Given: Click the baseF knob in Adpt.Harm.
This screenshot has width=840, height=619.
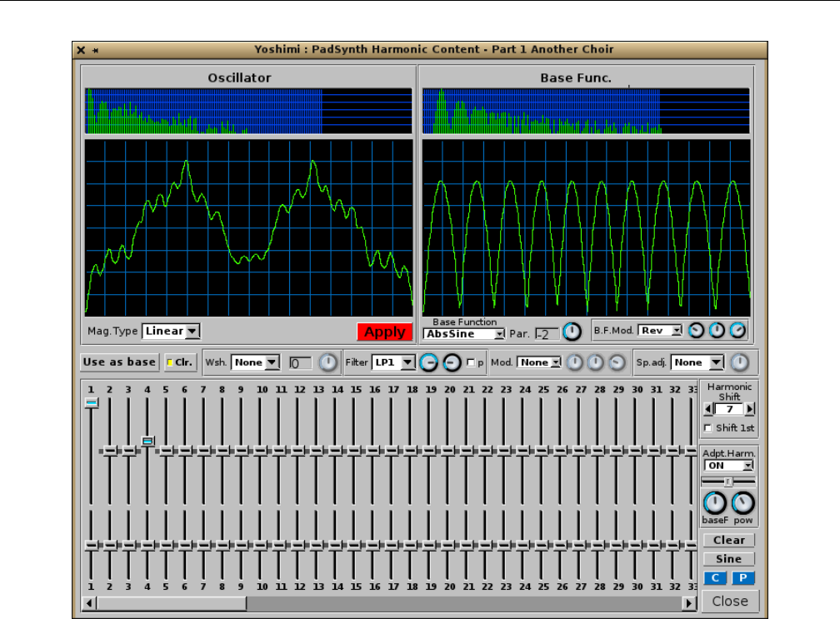Looking at the screenshot, I should [x=714, y=502].
